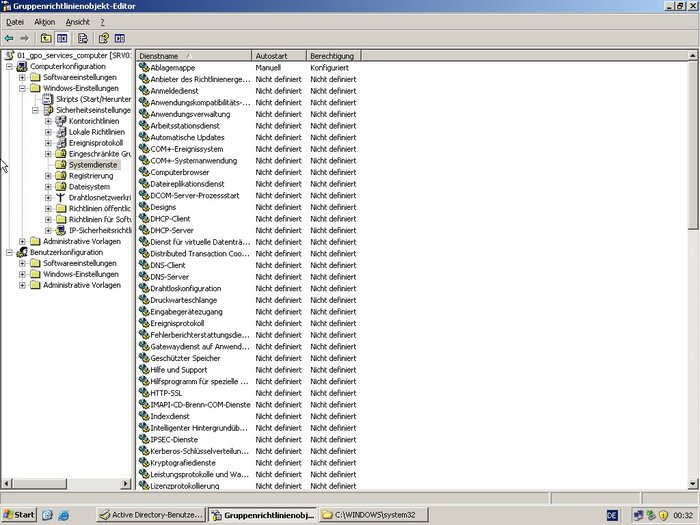Expand the Lokale Richtlinien node
Screen dimensions: 700x525
point(48,132)
